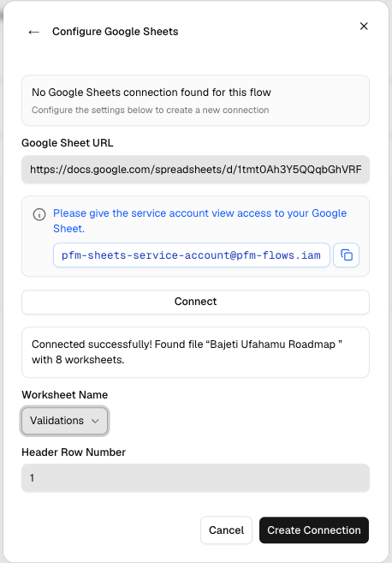Open the Validations worksheet dropdown
The width and height of the screenshot is (392, 563).
64,421
